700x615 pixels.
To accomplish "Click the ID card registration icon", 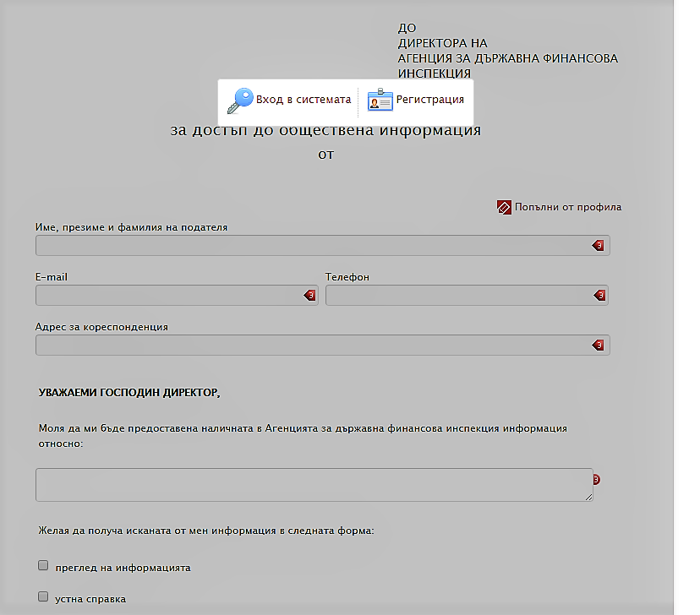I will [380, 101].
